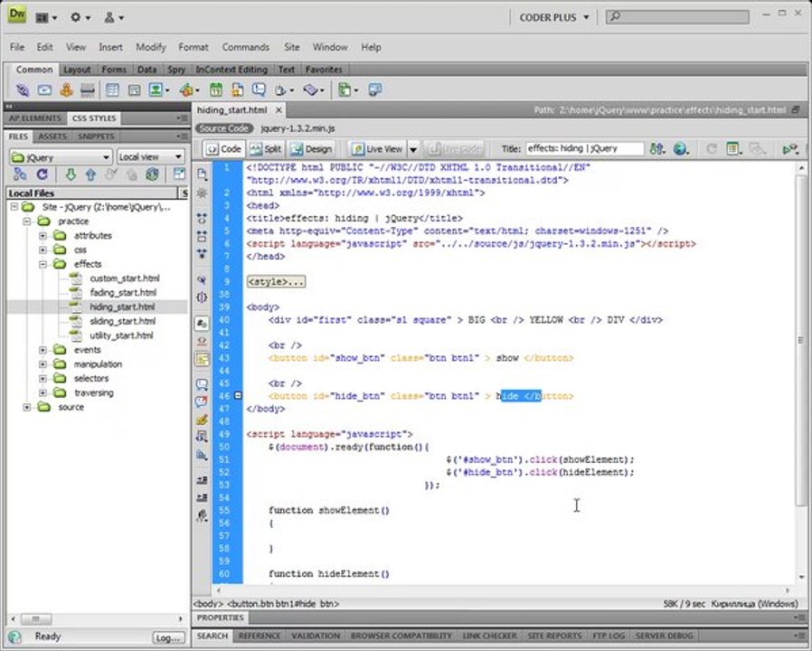Select sliding_start.html in Files panel
The width and height of the screenshot is (812, 651).
[x=122, y=321]
